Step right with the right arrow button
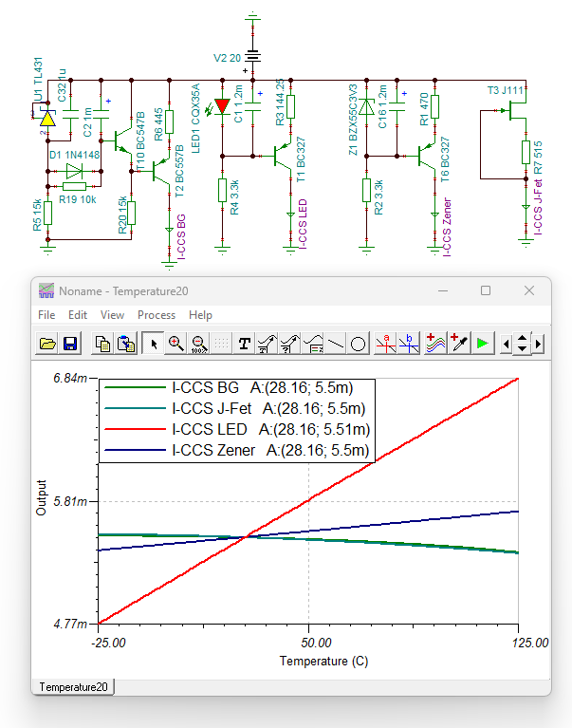The height and width of the screenshot is (728, 572). click(x=538, y=344)
